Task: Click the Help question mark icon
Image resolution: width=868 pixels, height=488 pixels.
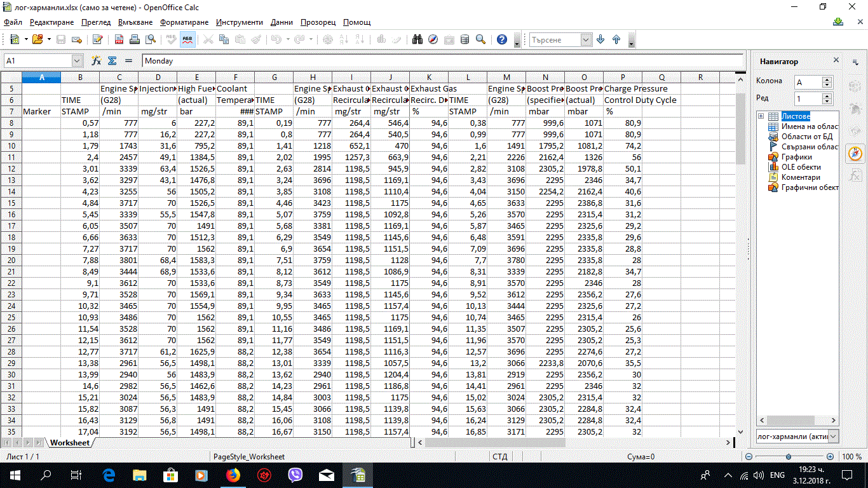Action: [502, 39]
